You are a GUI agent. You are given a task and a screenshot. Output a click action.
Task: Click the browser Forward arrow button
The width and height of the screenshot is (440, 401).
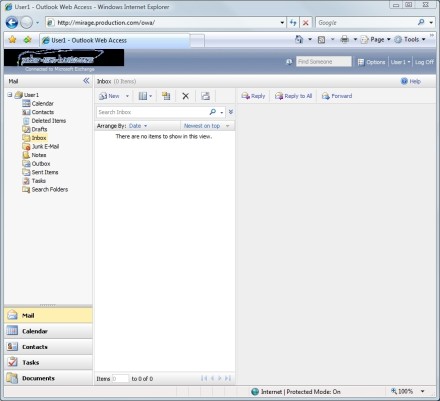(x=27, y=23)
